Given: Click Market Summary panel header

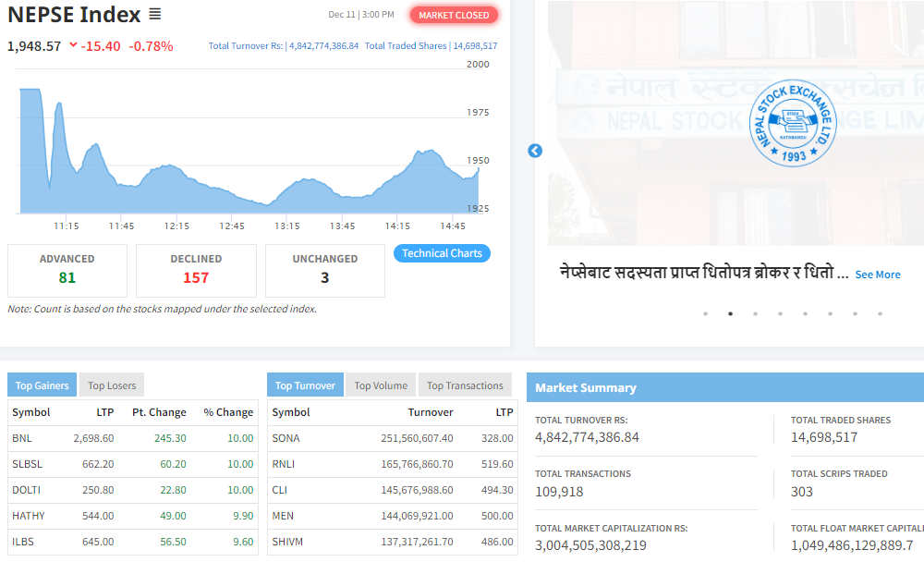Looking at the screenshot, I should [725, 387].
